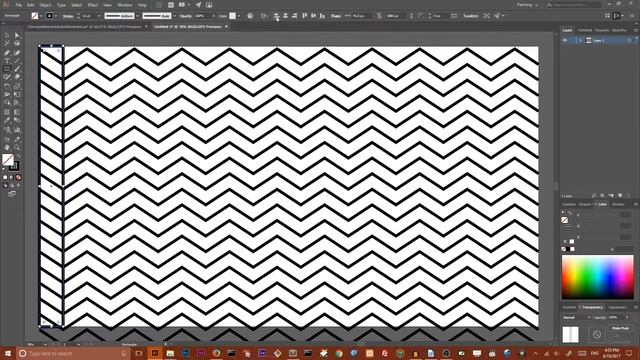Image resolution: width=640 pixels, height=360 pixels.
Task: Pick a color from the color spectrum bar
Action: pos(598,277)
